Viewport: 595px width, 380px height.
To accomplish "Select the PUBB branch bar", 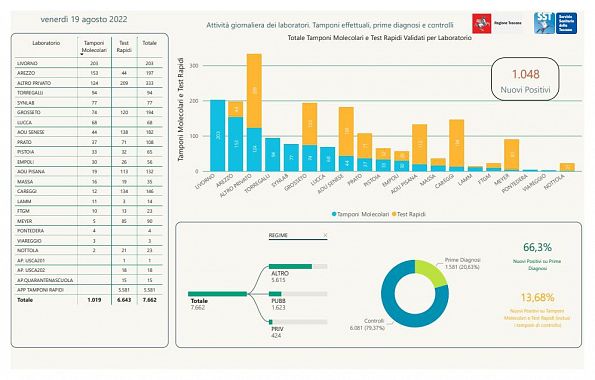I will (298, 294).
